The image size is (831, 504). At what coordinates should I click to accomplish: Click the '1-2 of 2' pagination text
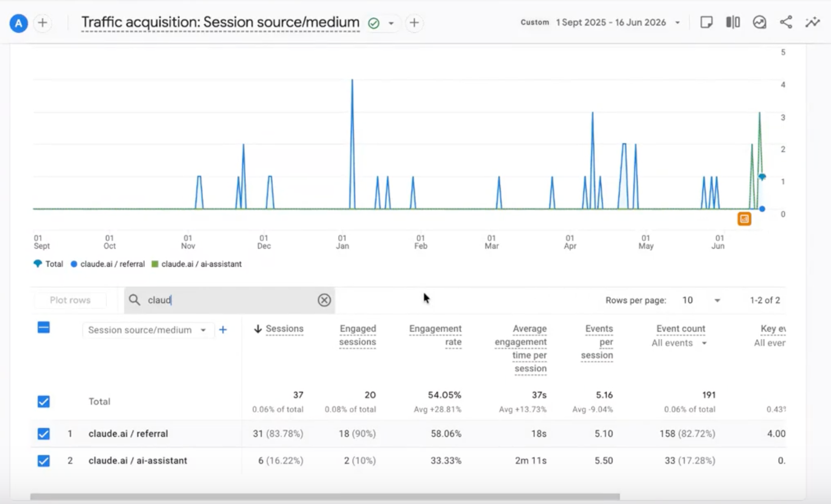pyautogui.click(x=765, y=301)
